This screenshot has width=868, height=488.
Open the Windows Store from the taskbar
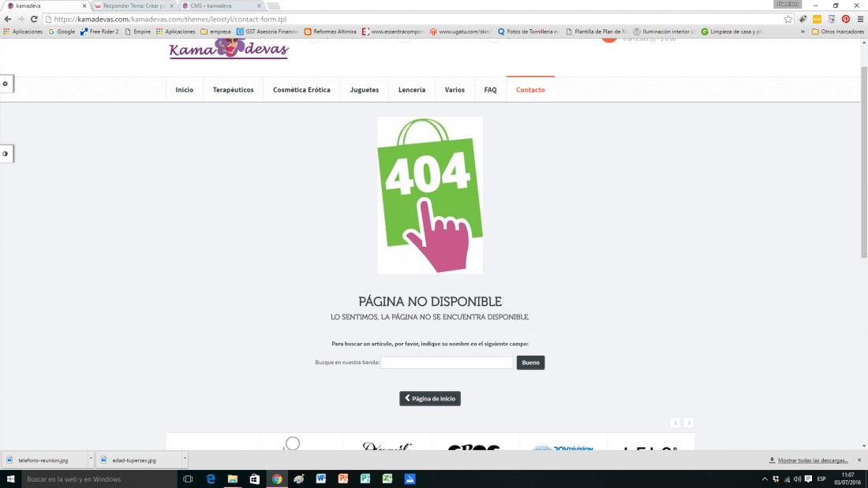coord(255,479)
